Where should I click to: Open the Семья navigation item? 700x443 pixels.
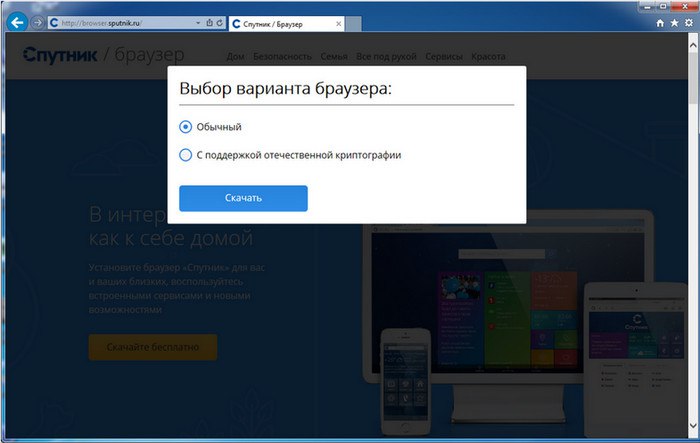coord(334,56)
